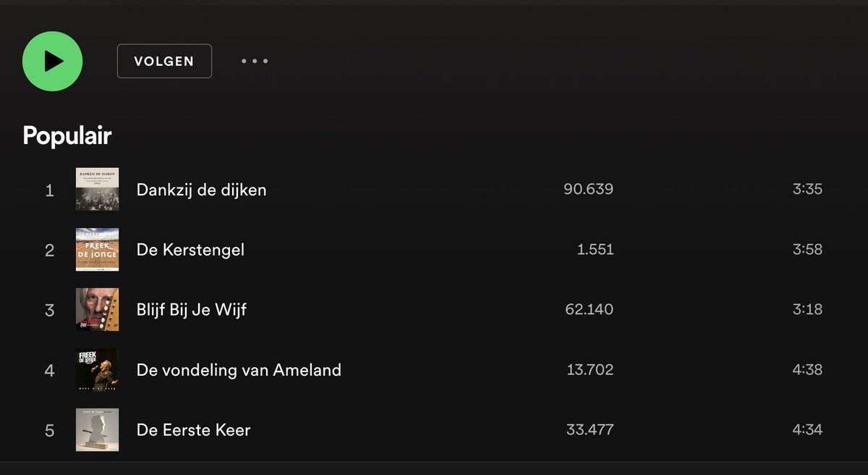Click track number 5 in the list
This screenshot has width=868, height=475.
(49, 431)
